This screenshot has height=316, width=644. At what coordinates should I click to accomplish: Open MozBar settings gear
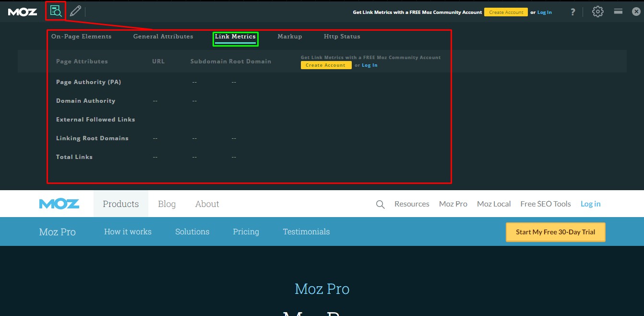(x=597, y=12)
